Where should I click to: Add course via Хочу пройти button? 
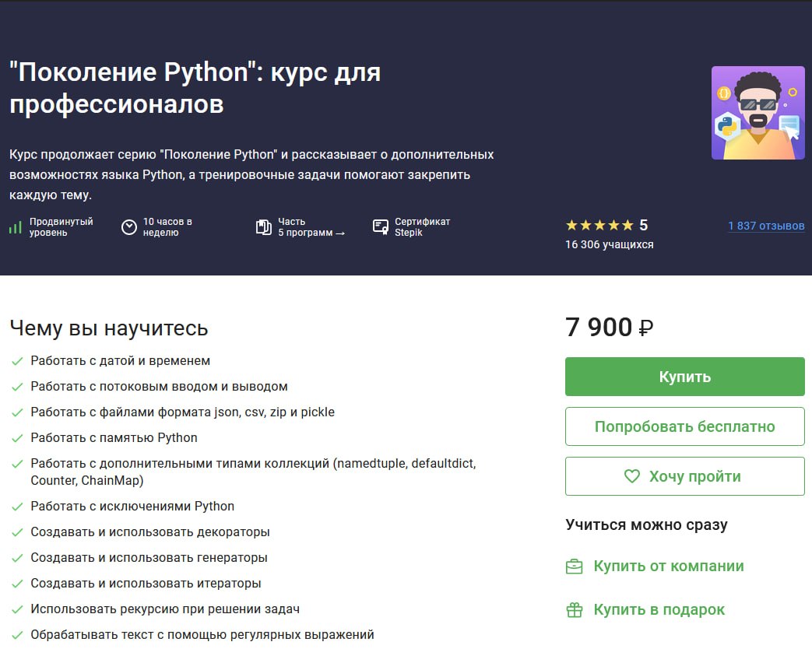[684, 475]
